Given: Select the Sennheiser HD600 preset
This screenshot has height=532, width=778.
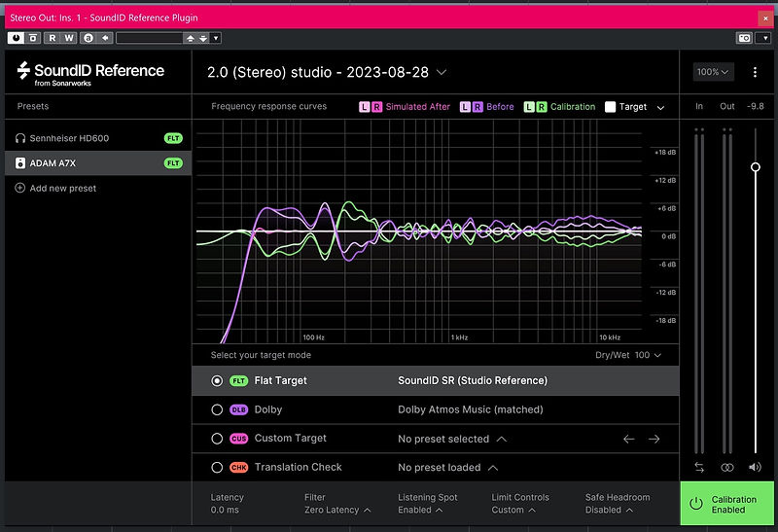Looking at the screenshot, I should coord(98,138).
